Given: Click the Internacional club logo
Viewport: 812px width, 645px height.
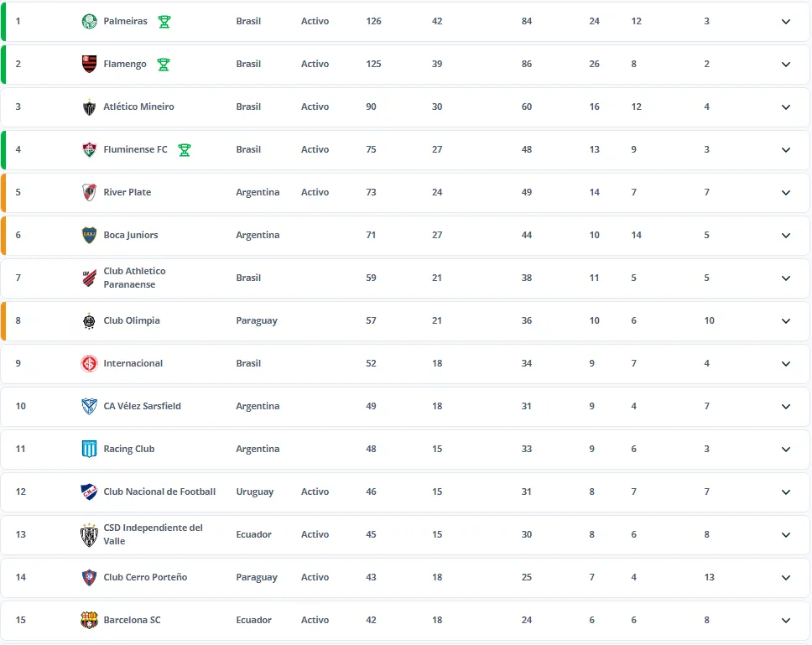Looking at the screenshot, I should coord(87,363).
